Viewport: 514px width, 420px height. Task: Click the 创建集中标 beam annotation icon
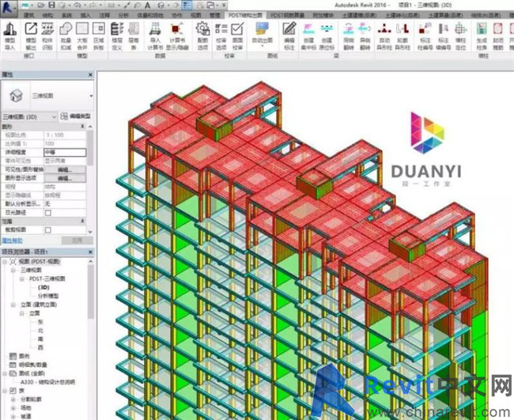308,28
